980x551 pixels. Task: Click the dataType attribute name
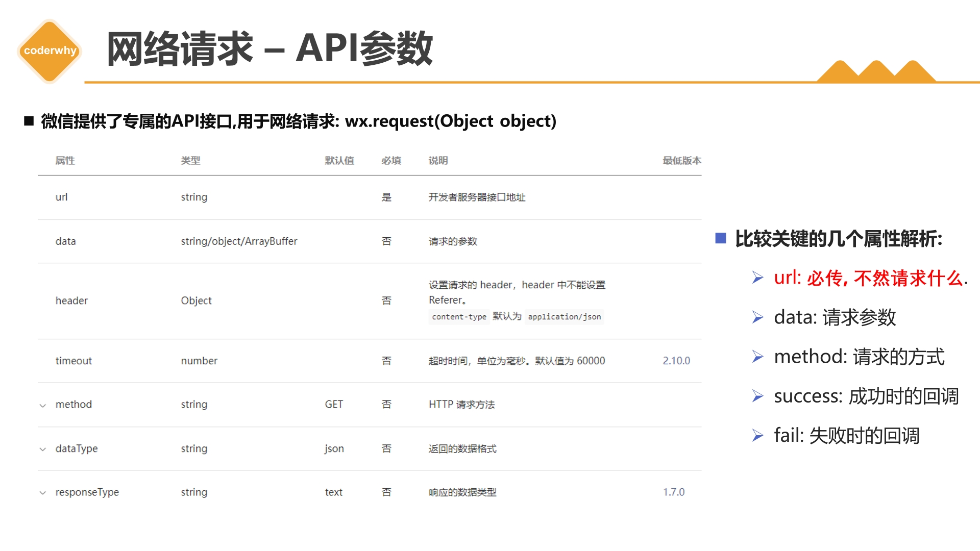pyautogui.click(x=77, y=449)
